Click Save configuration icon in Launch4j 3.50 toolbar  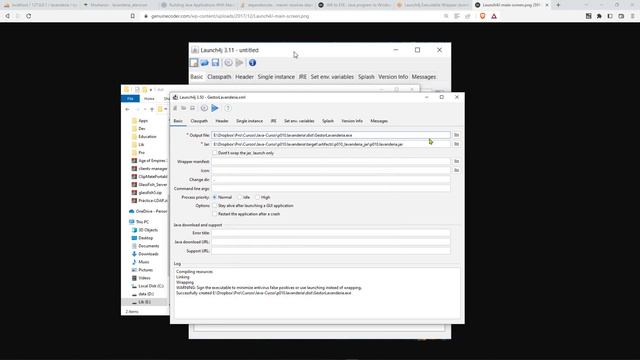point(193,108)
